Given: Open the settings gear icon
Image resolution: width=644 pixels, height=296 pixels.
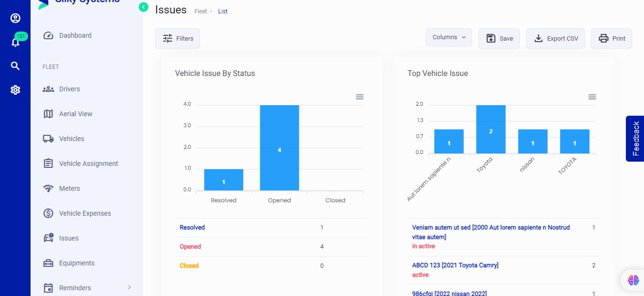Looking at the screenshot, I should (x=15, y=90).
